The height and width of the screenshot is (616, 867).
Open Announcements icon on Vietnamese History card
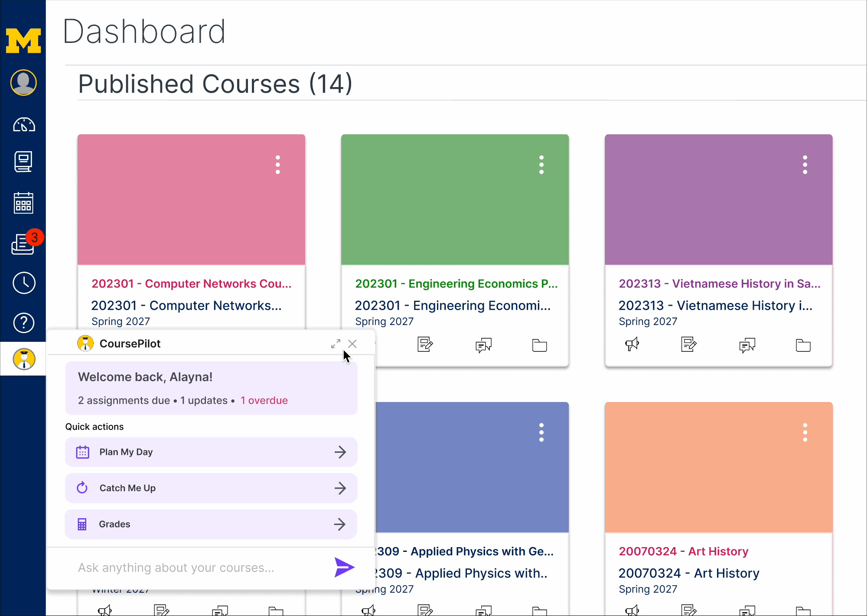click(632, 344)
